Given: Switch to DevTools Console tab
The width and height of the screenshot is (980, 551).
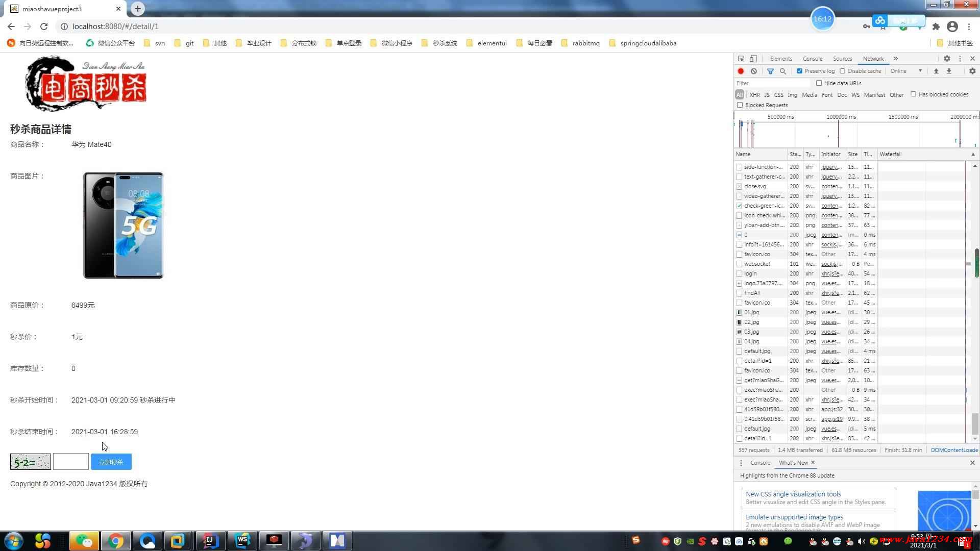Looking at the screenshot, I should [813, 59].
